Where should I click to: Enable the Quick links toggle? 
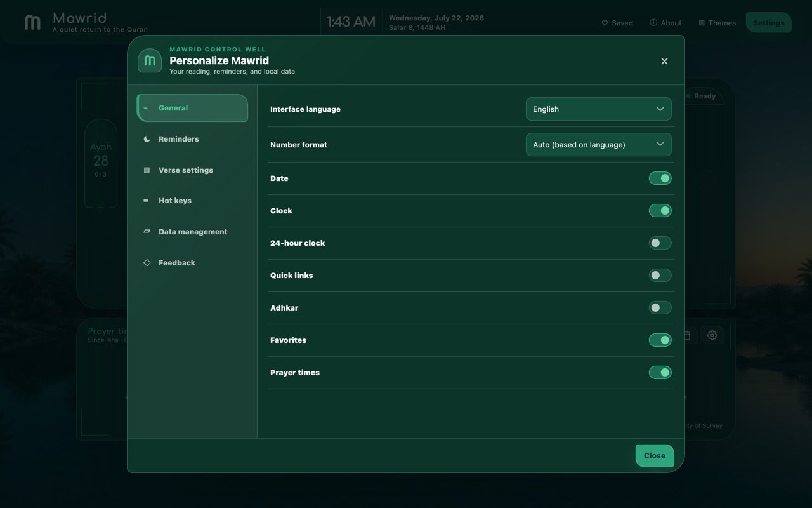coord(660,276)
